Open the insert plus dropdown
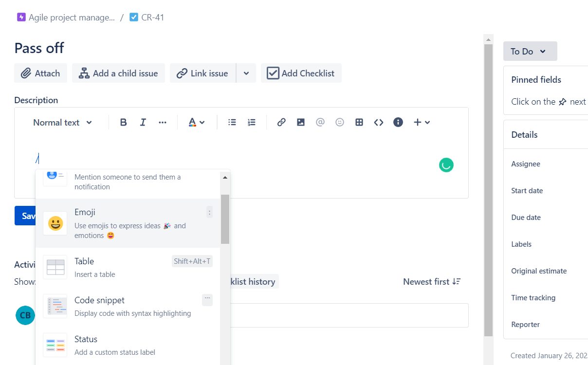 [x=422, y=123]
